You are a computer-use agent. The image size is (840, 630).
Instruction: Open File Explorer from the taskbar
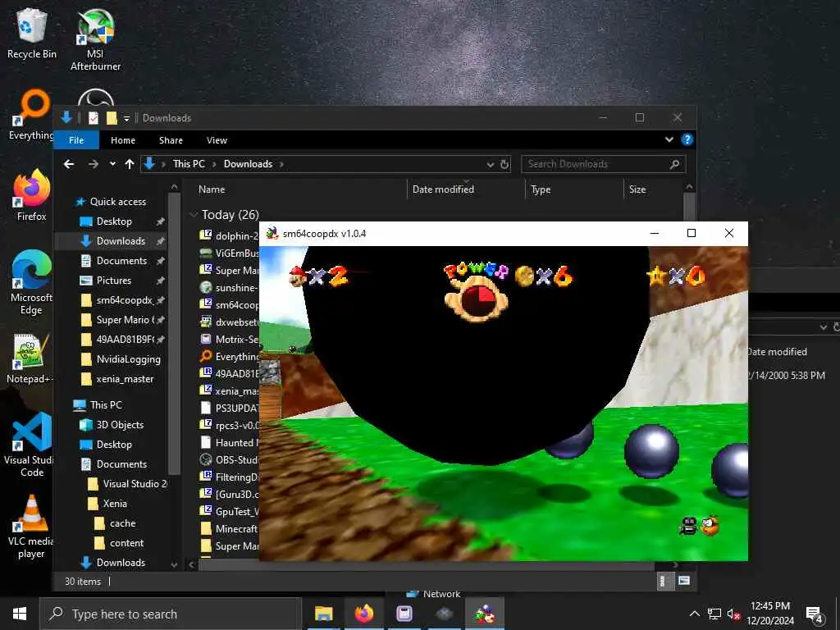point(323,614)
